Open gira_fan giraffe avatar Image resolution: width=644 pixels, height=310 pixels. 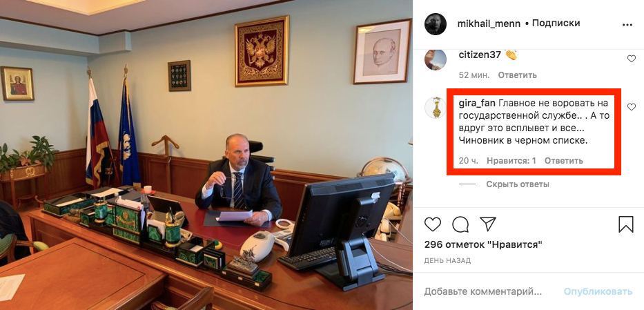436,108
